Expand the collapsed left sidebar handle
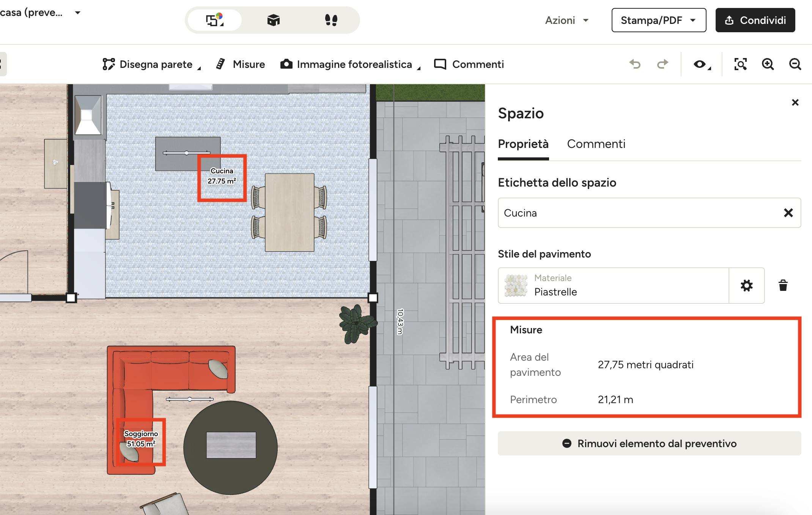 pyautogui.click(x=3, y=64)
